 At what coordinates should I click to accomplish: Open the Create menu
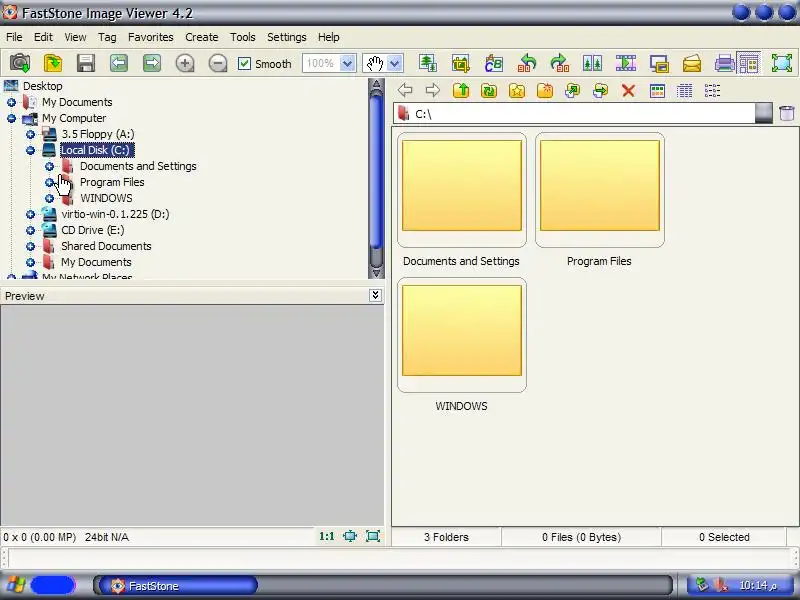point(202,37)
